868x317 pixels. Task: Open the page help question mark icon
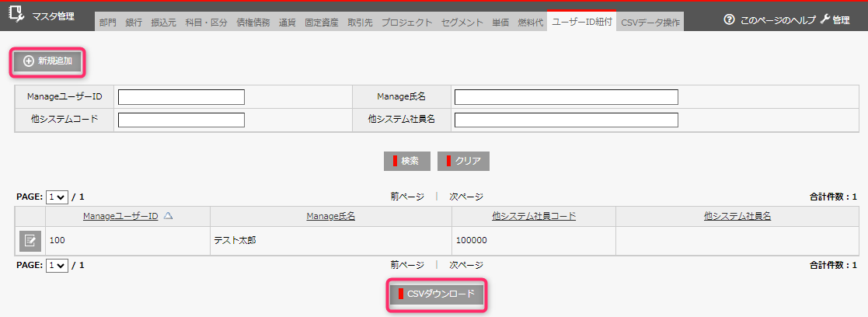[729, 20]
